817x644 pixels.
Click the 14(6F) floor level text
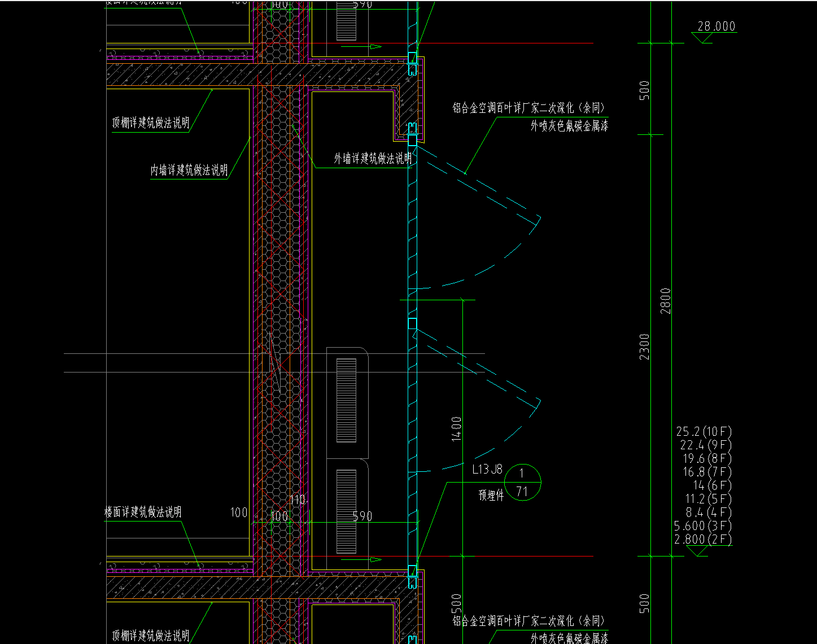point(712,485)
